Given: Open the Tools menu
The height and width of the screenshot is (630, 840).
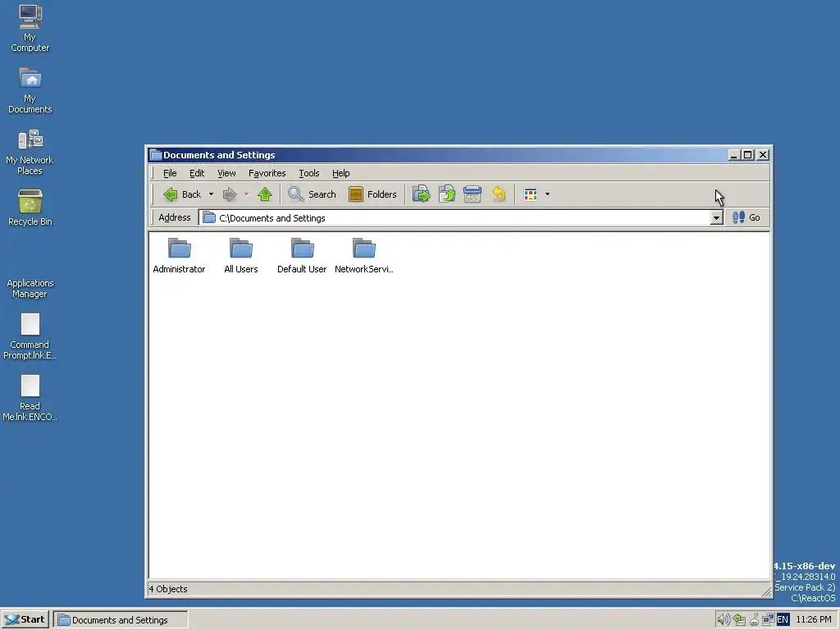Looking at the screenshot, I should 308,173.
